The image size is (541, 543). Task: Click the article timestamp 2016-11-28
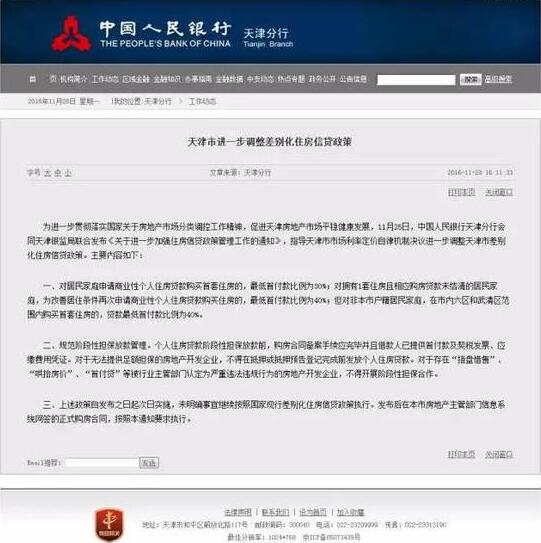click(x=480, y=172)
